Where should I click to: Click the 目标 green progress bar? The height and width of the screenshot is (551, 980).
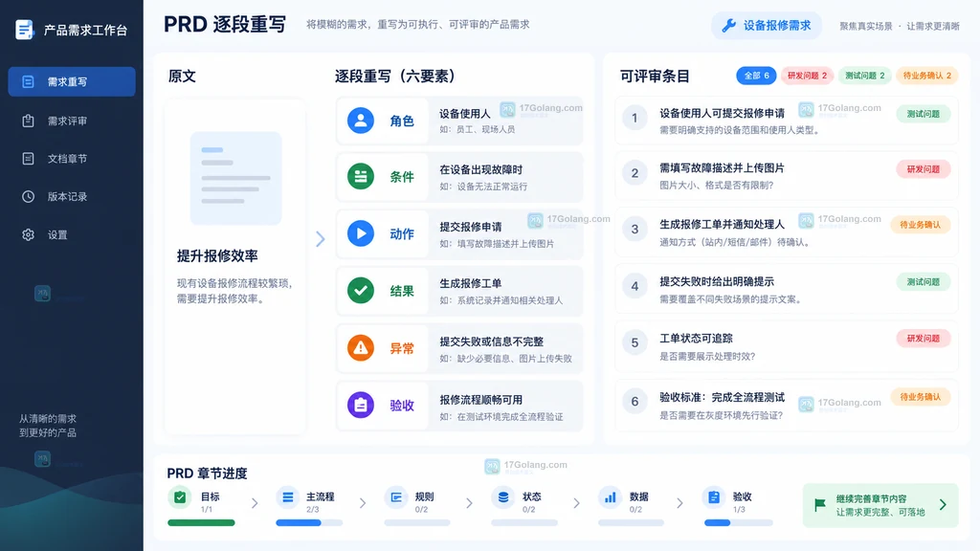click(201, 523)
